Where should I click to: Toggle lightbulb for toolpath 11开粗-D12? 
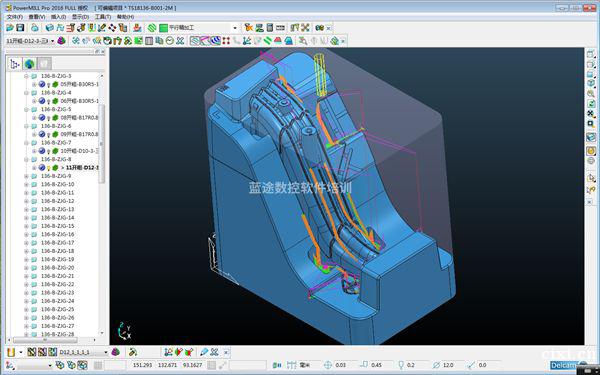click(x=49, y=168)
